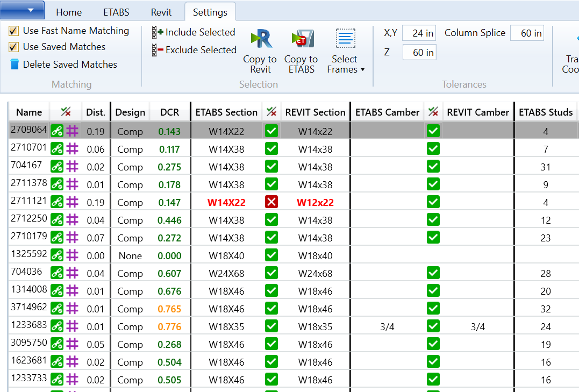The image size is (579, 392).
Task: Open the blue application menu dropdown
Action: coord(22,10)
